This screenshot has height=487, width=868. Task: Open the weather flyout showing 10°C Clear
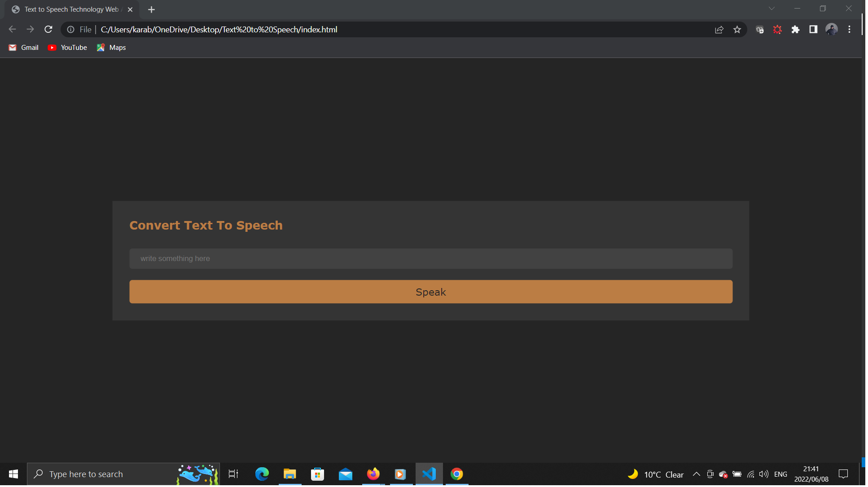point(655,474)
